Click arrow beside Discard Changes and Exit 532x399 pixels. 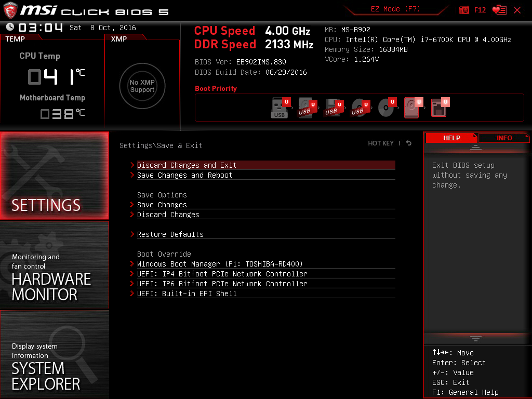[x=132, y=165]
